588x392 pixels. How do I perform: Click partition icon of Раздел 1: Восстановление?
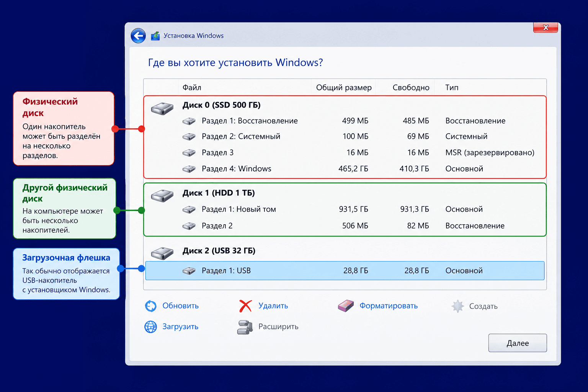point(189,121)
